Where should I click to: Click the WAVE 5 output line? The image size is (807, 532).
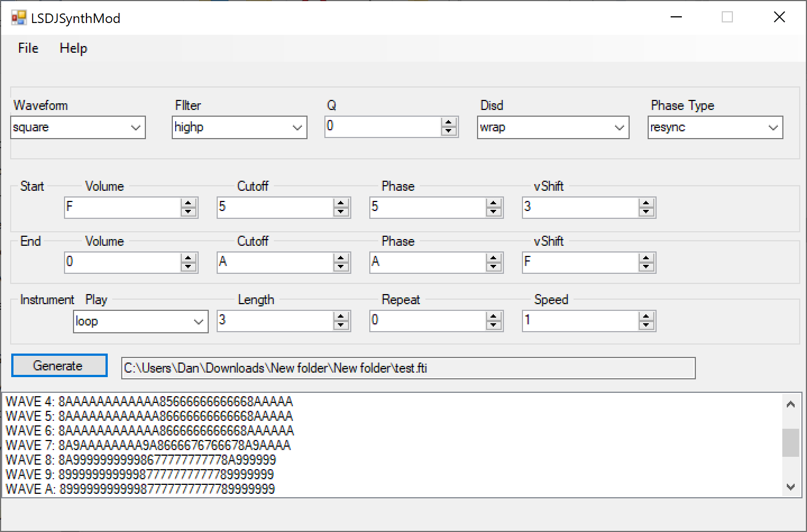[x=149, y=416]
